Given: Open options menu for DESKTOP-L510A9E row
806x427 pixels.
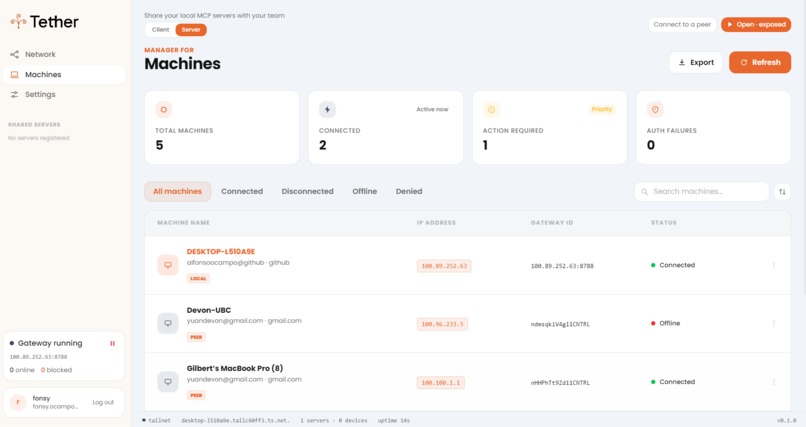Looking at the screenshot, I should point(774,265).
